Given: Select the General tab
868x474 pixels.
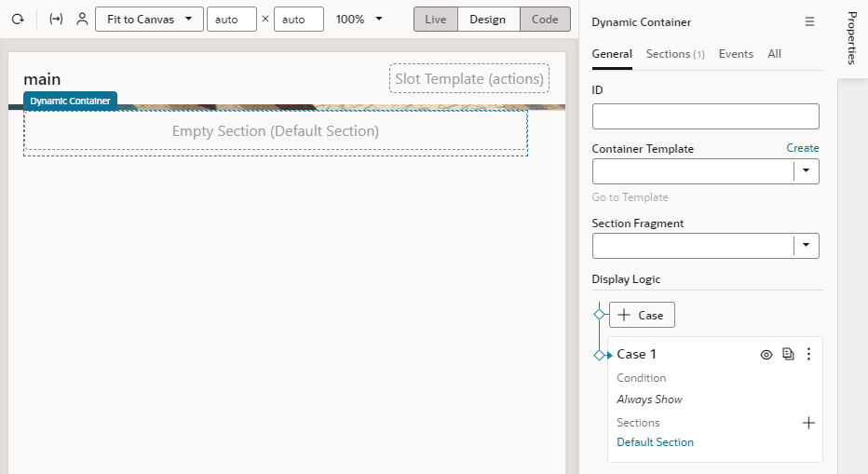Looking at the screenshot, I should [612, 54].
